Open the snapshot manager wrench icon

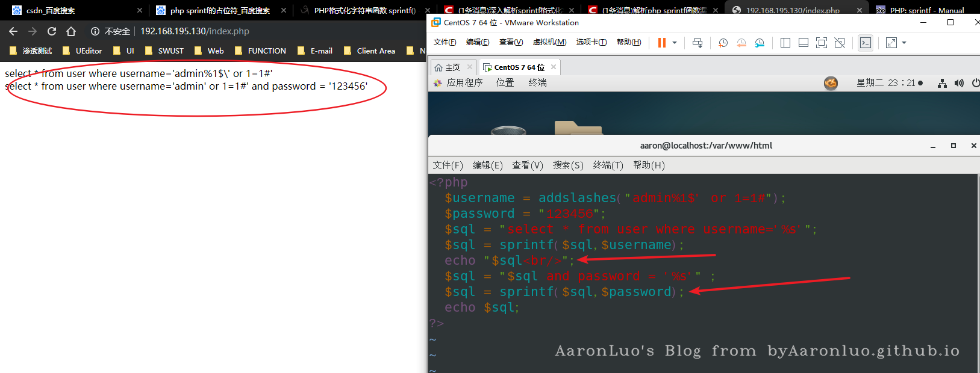(x=760, y=43)
